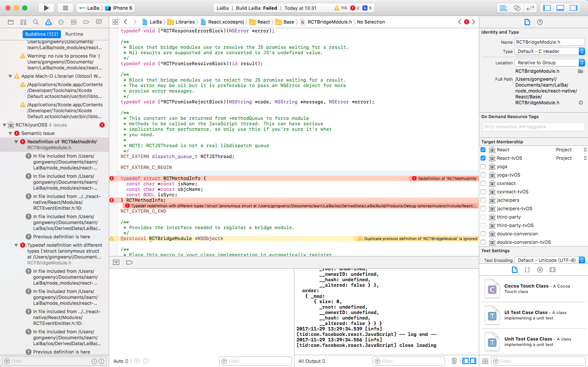Toggle the Utilities panel visibility

click(574, 8)
